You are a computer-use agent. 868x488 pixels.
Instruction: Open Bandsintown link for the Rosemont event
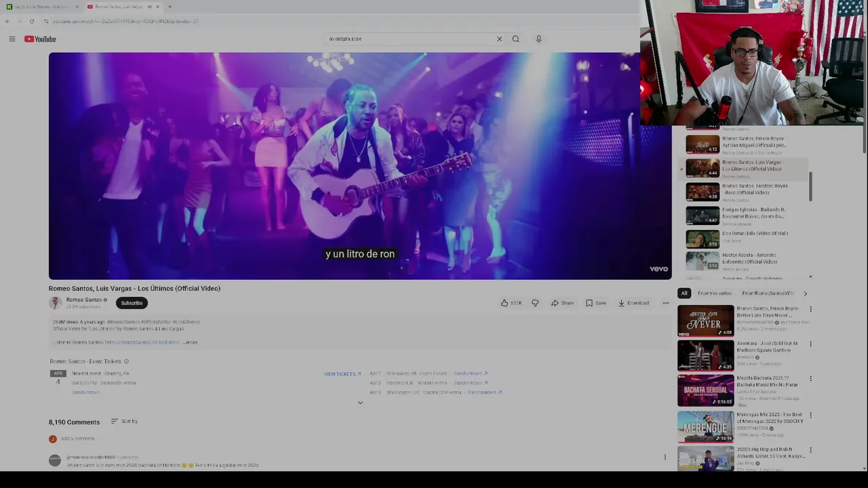[x=471, y=383]
